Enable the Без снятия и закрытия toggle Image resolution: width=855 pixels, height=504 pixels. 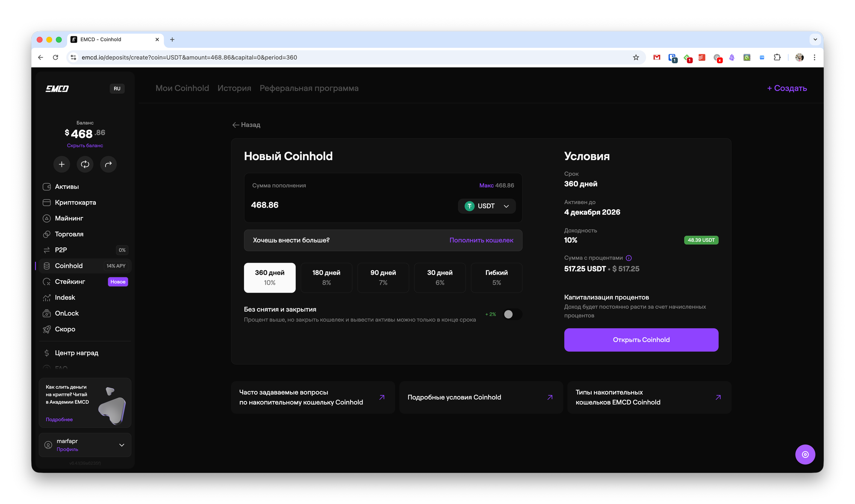pyautogui.click(x=512, y=314)
